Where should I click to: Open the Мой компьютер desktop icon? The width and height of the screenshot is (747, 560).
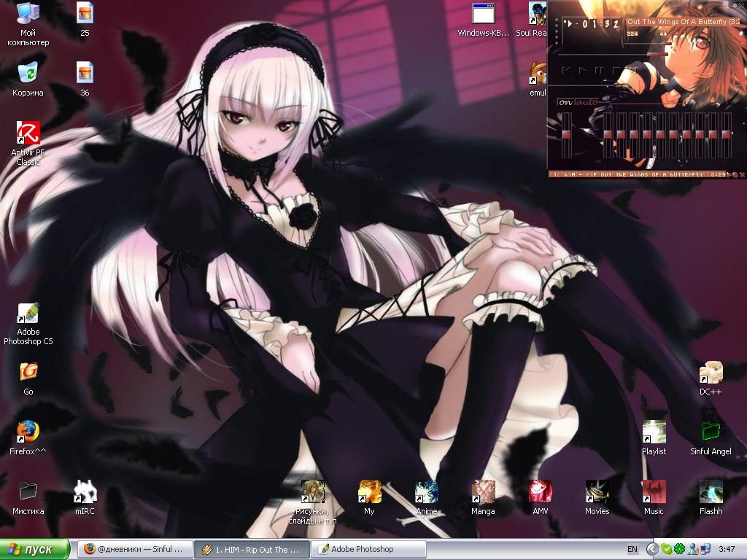(x=28, y=24)
